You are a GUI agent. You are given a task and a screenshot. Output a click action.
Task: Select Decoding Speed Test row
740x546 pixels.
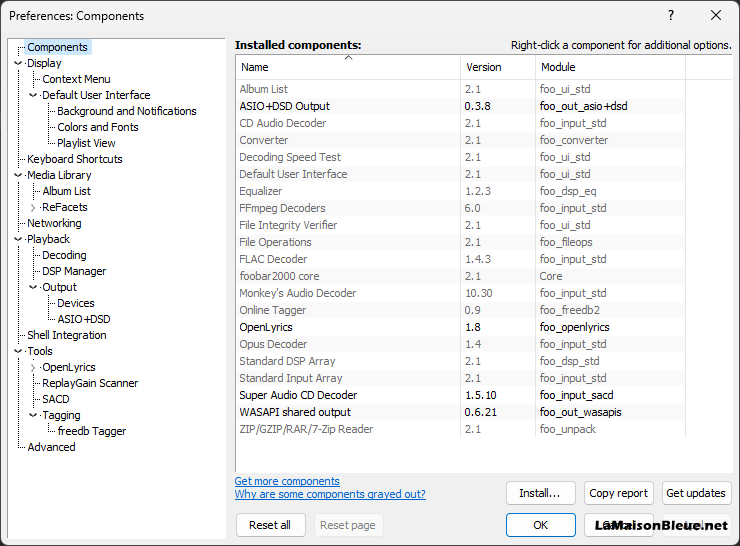461,157
